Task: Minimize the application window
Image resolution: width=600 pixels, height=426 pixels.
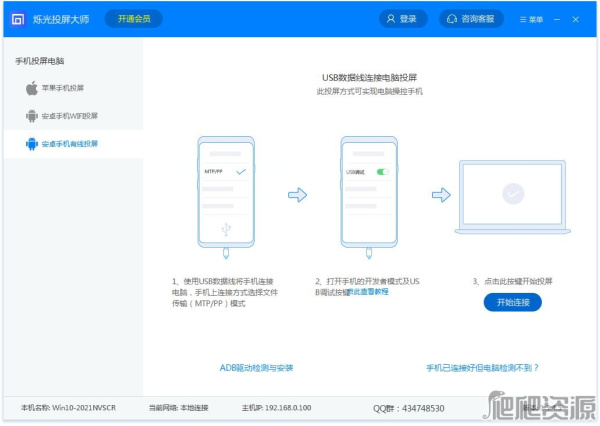Action: tap(557, 19)
